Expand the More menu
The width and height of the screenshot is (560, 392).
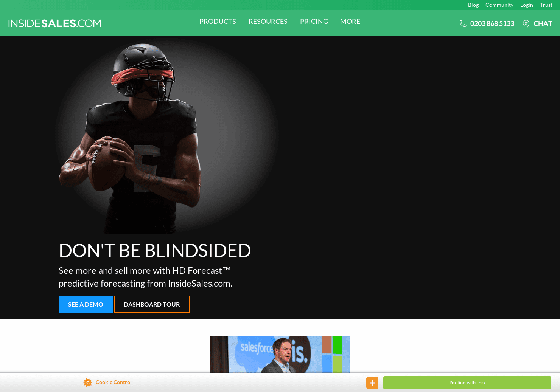pos(350,22)
